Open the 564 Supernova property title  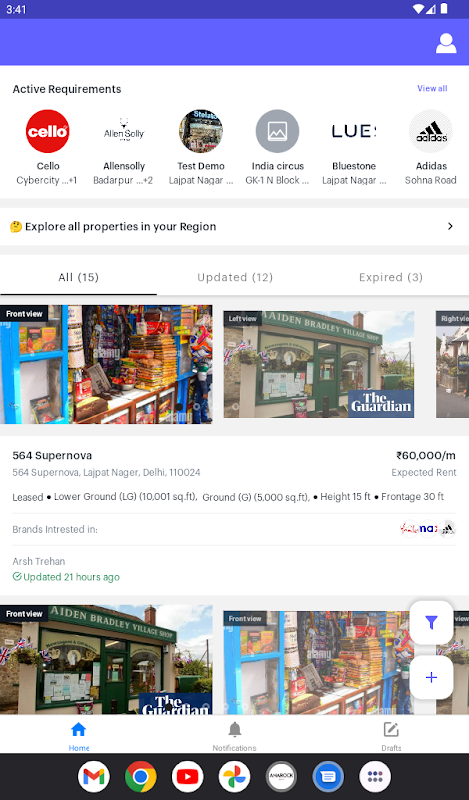(52, 455)
